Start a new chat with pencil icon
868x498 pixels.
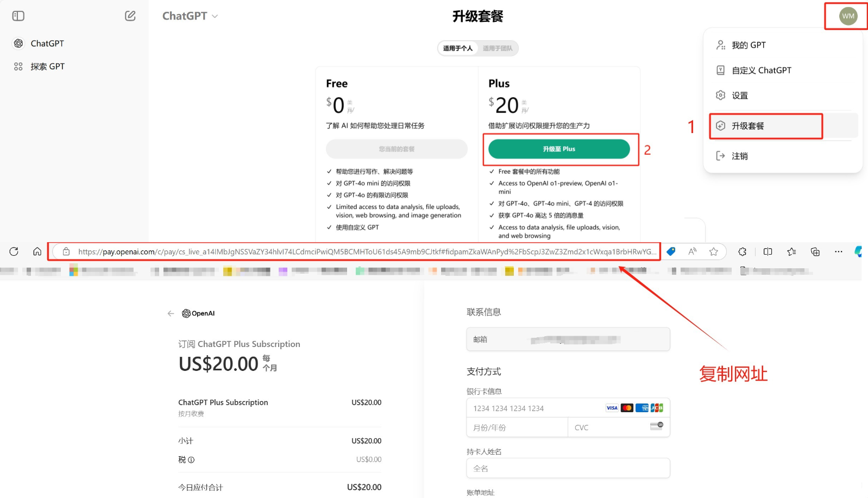tap(130, 16)
